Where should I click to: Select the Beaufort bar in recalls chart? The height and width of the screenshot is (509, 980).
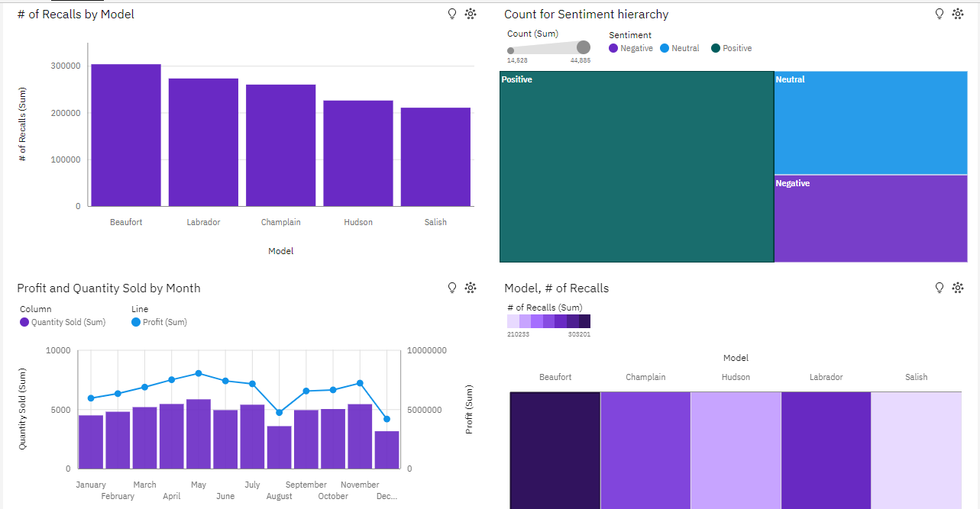pyautogui.click(x=126, y=135)
